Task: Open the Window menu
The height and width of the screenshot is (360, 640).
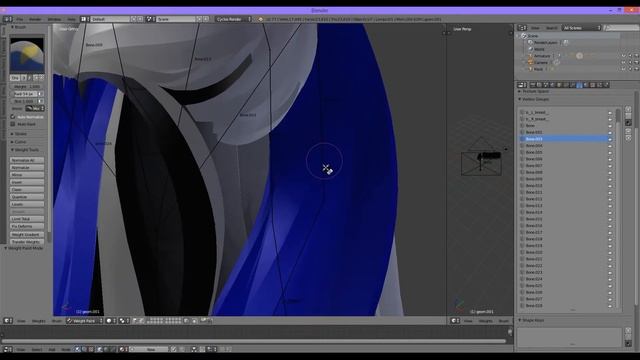Action: (x=54, y=19)
